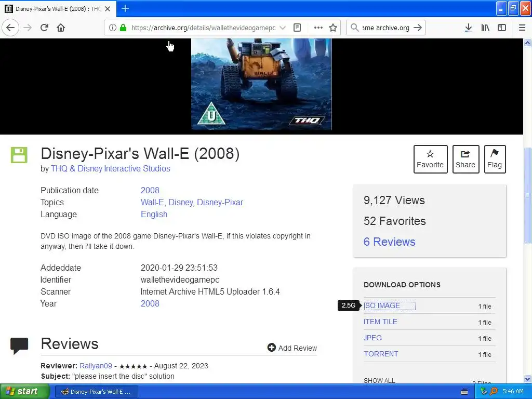The height and width of the screenshot is (399, 532).
Task: Click the Publication date 2008 link
Action: [150, 190]
